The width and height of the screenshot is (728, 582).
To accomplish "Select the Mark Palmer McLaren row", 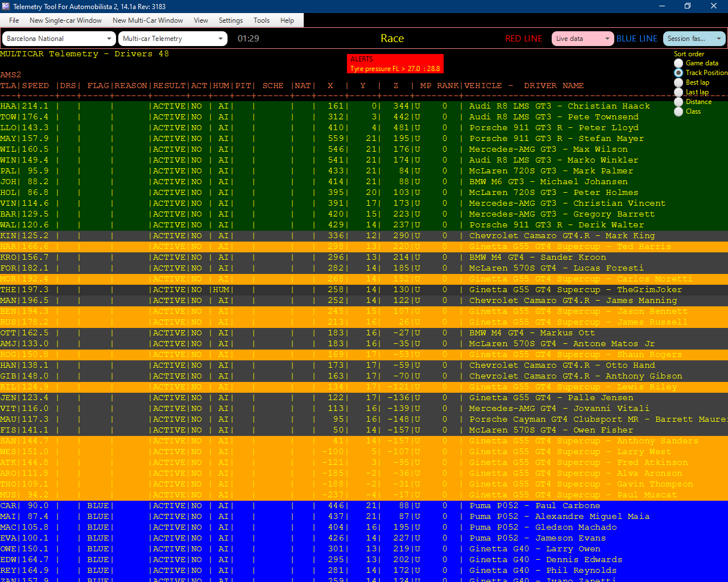I will click(x=364, y=171).
